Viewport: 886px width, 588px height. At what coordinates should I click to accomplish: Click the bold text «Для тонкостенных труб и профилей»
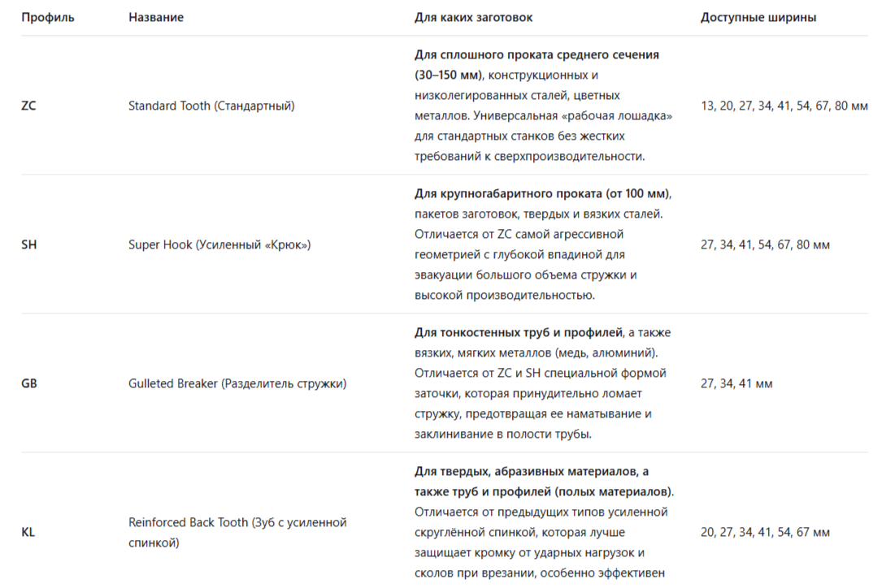pyautogui.click(x=519, y=333)
